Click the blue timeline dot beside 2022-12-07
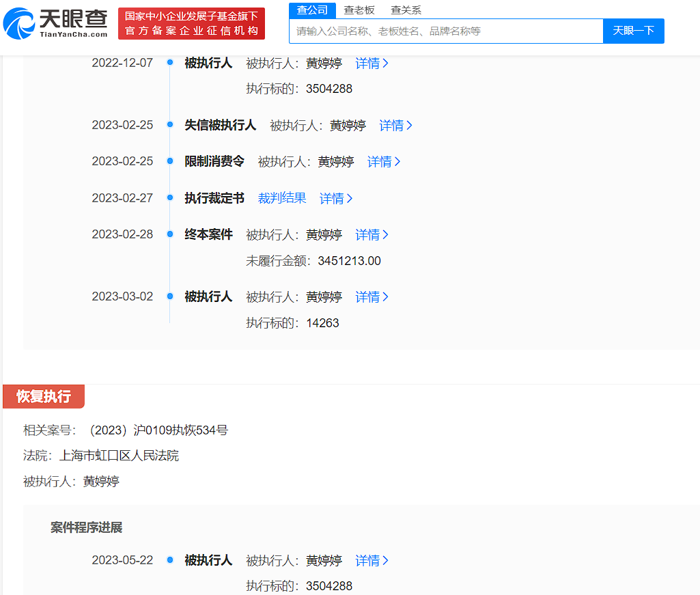This screenshot has height=595, width=700. click(x=169, y=63)
